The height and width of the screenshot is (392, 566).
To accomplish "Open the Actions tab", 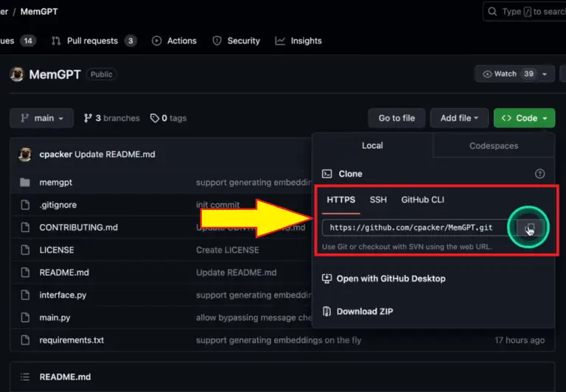I will click(174, 41).
